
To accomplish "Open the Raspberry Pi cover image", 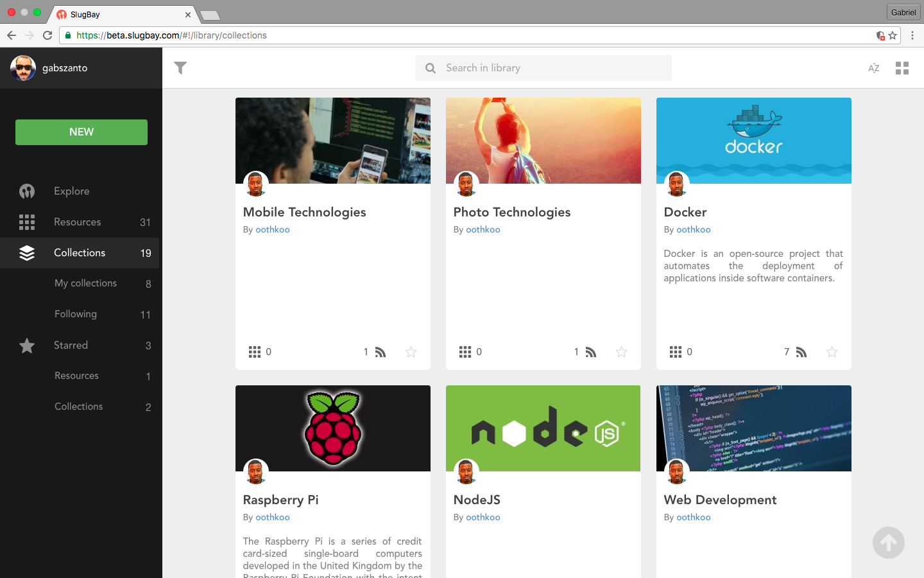I will click(333, 428).
